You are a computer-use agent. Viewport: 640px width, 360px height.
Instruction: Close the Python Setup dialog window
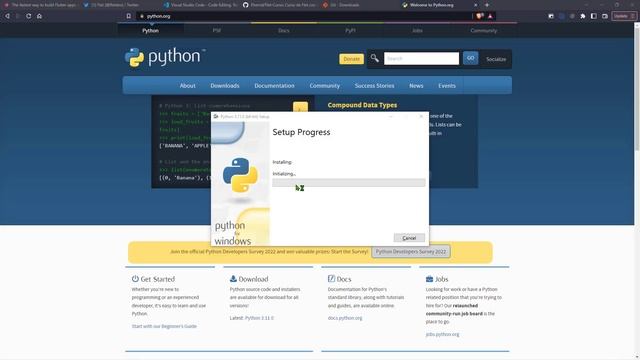pos(421,116)
